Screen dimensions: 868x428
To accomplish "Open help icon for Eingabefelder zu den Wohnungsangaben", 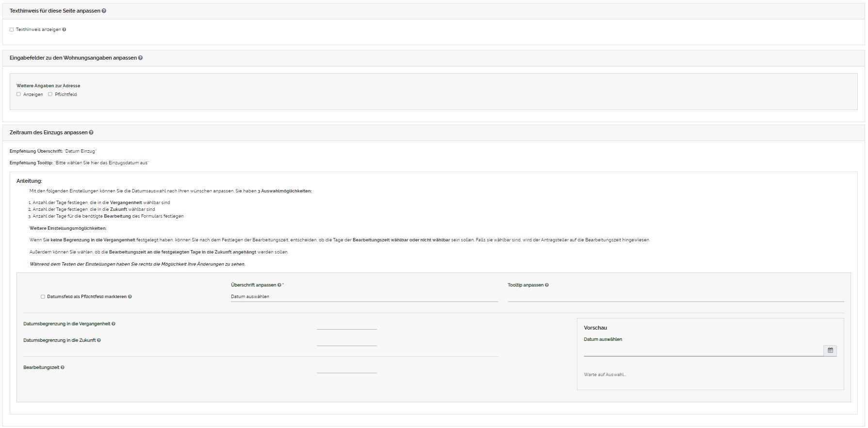I will pos(141,58).
